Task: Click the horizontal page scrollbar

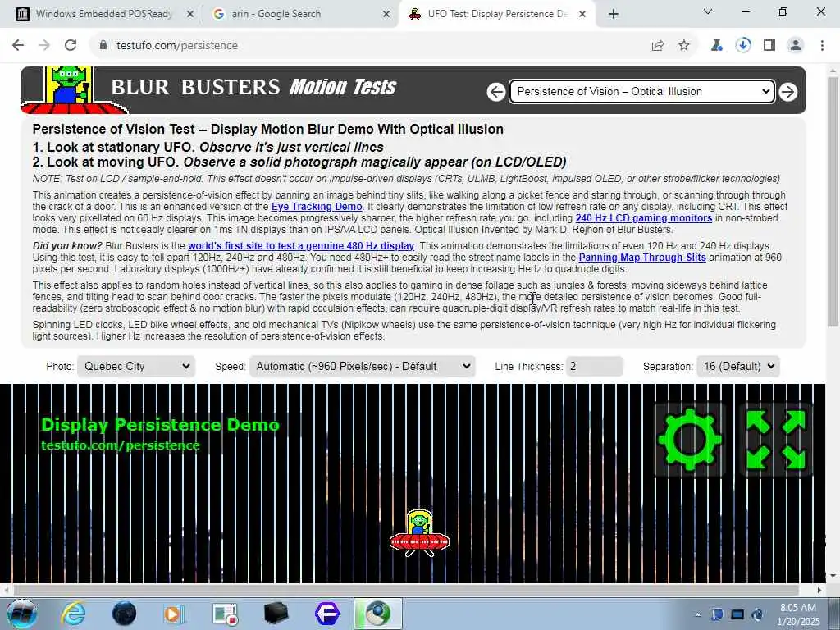Action: [x=405, y=590]
